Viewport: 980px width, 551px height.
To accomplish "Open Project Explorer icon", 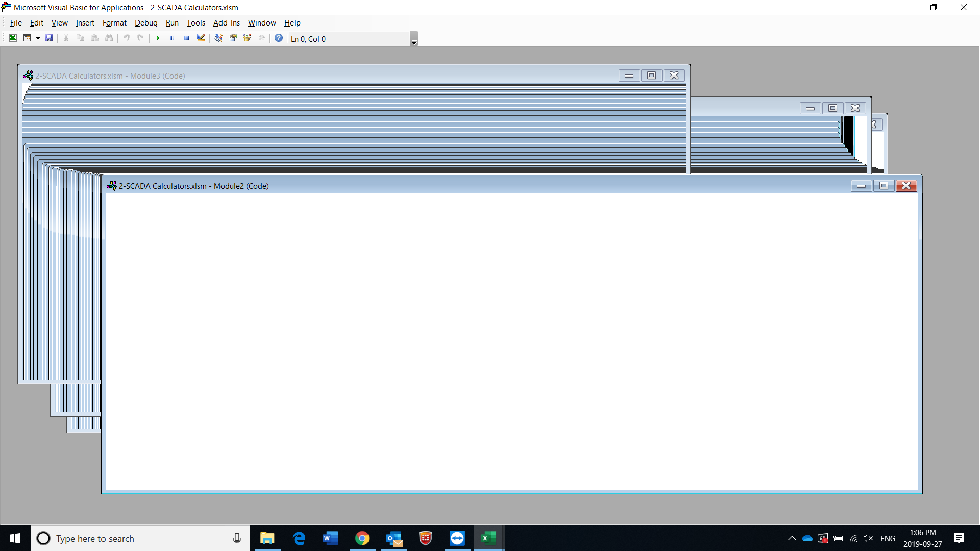I will point(218,38).
